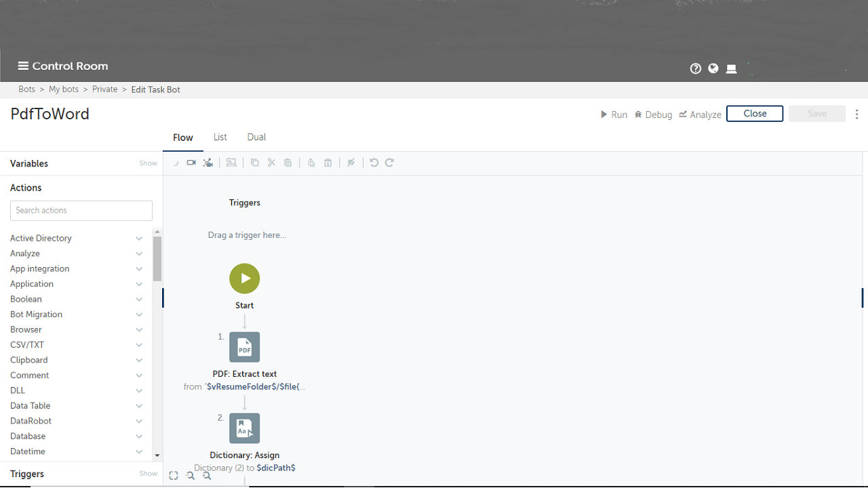Click the Search actions input field
Viewport: 868px width, 488px height.
point(81,211)
